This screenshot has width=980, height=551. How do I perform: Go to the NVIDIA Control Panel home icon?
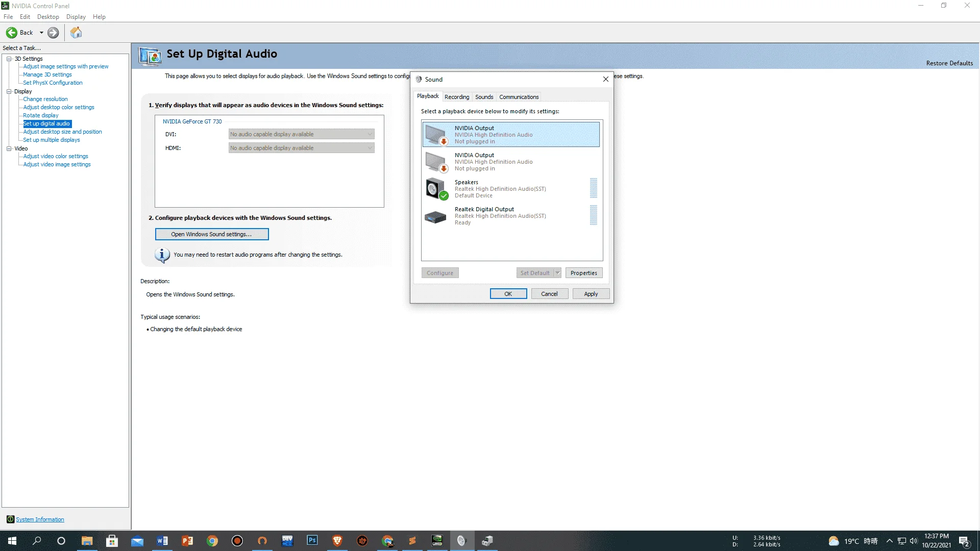pos(76,33)
